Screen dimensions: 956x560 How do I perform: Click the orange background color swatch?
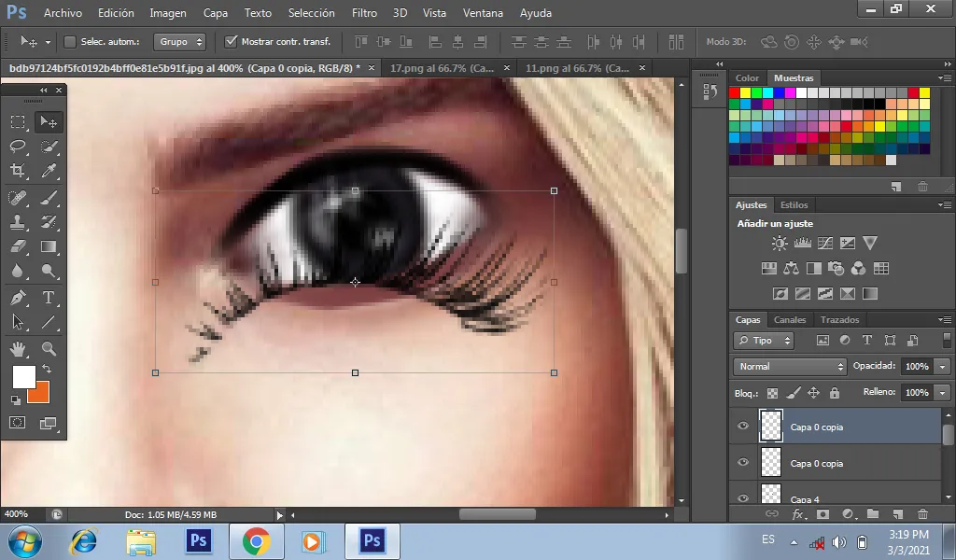pos(41,395)
